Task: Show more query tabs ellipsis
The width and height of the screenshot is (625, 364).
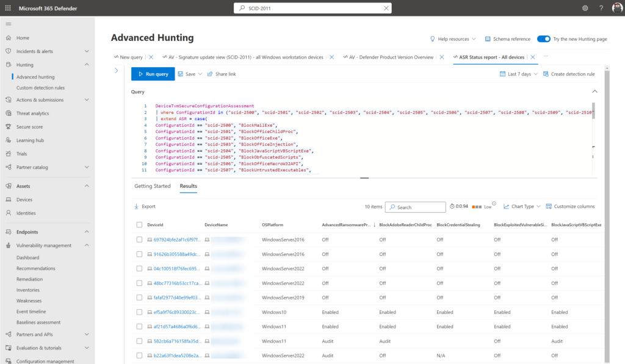Action: click(x=546, y=56)
